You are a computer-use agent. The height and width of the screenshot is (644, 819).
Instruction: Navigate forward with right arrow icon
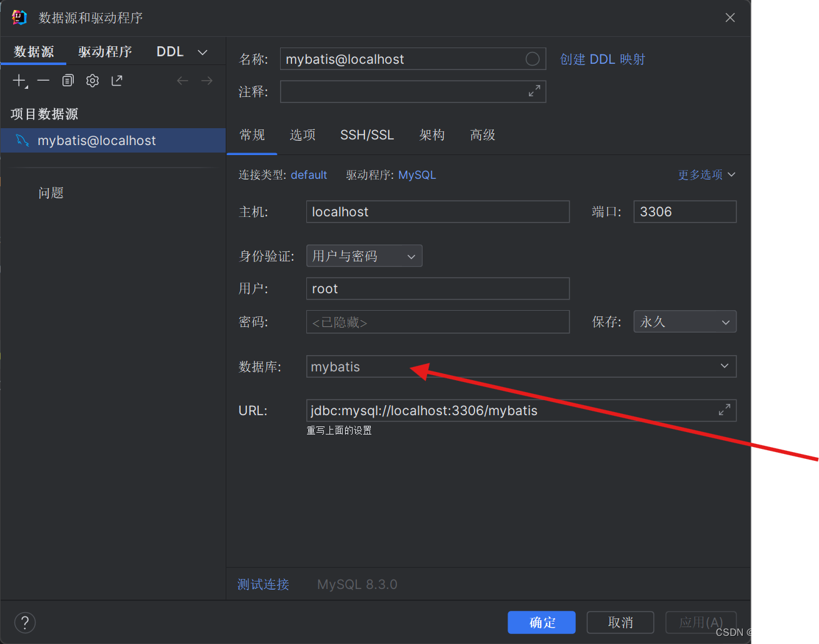207,81
